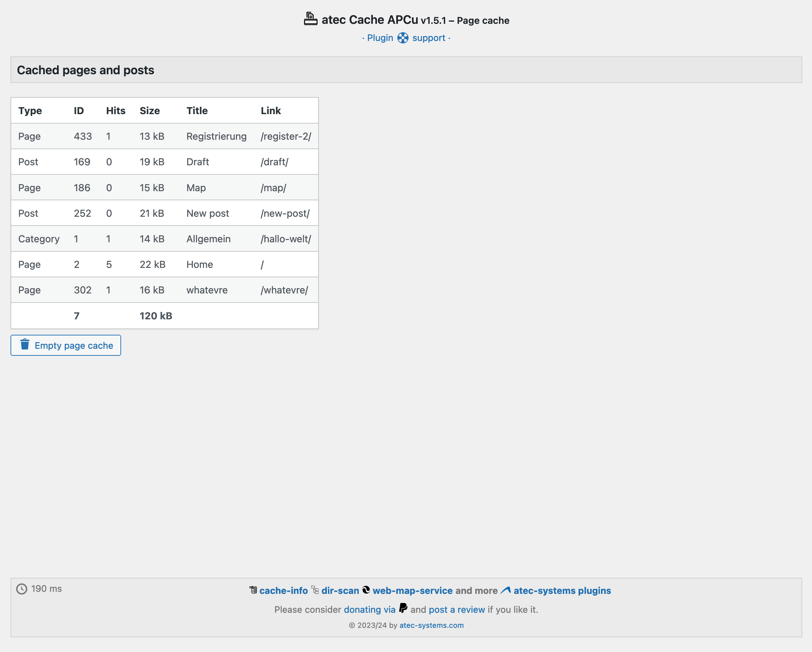
Task: Click the Hits column header
Action: (115, 111)
